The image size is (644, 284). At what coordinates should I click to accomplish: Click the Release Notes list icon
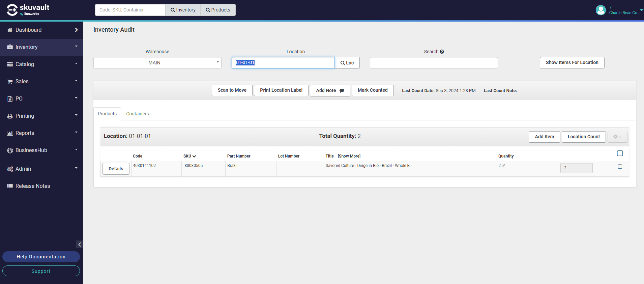pos(10,186)
